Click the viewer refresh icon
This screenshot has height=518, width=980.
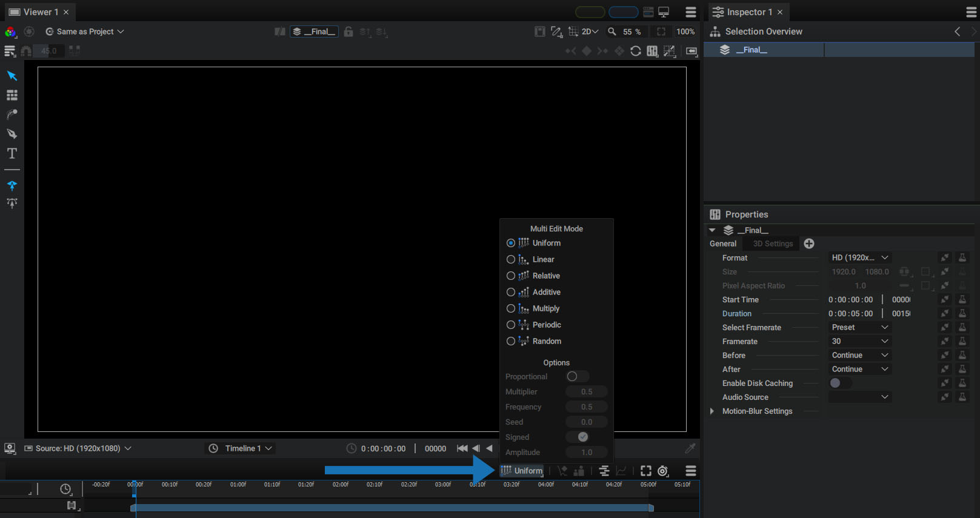tap(635, 51)
